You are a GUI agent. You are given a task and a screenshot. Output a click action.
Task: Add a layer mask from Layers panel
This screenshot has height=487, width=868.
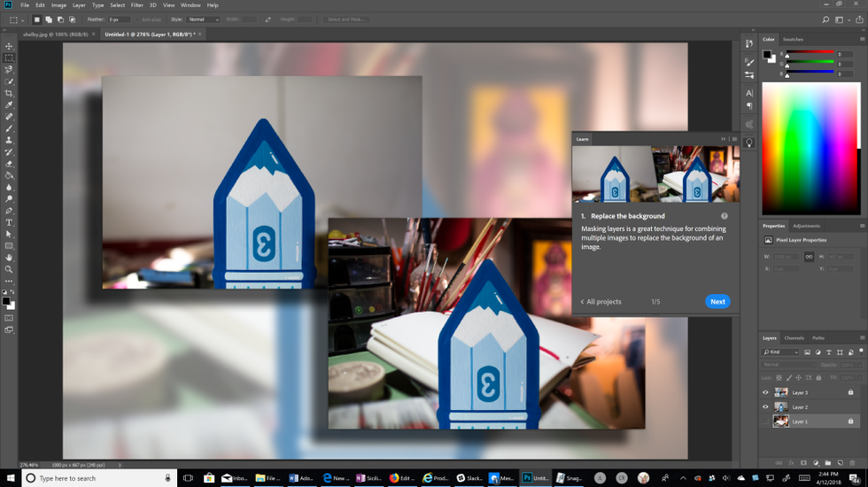tap(803, 462)
